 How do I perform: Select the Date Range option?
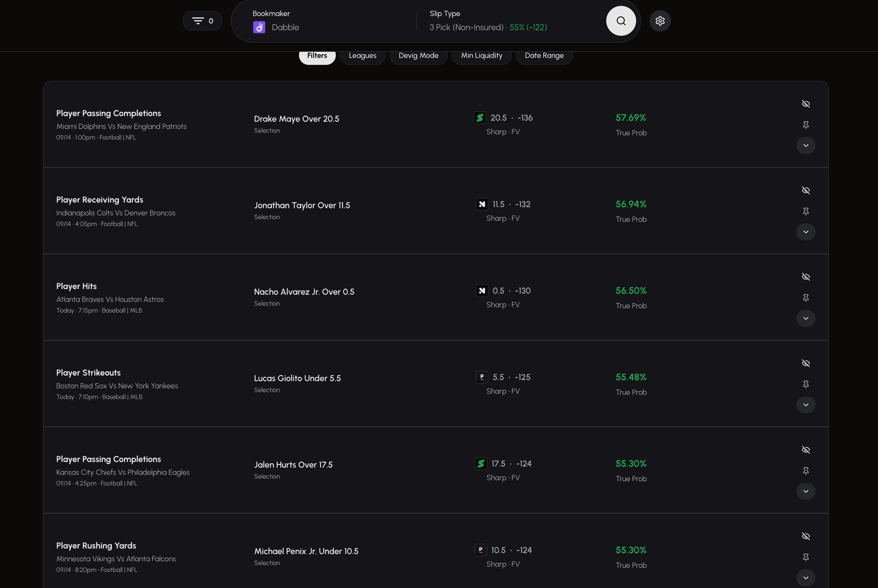(544, 56)
